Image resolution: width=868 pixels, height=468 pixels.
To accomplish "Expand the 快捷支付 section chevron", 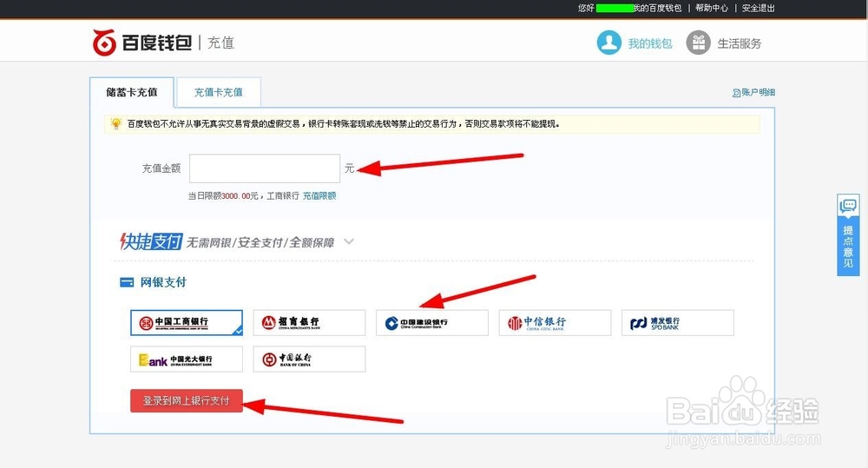I will [349, 241].
